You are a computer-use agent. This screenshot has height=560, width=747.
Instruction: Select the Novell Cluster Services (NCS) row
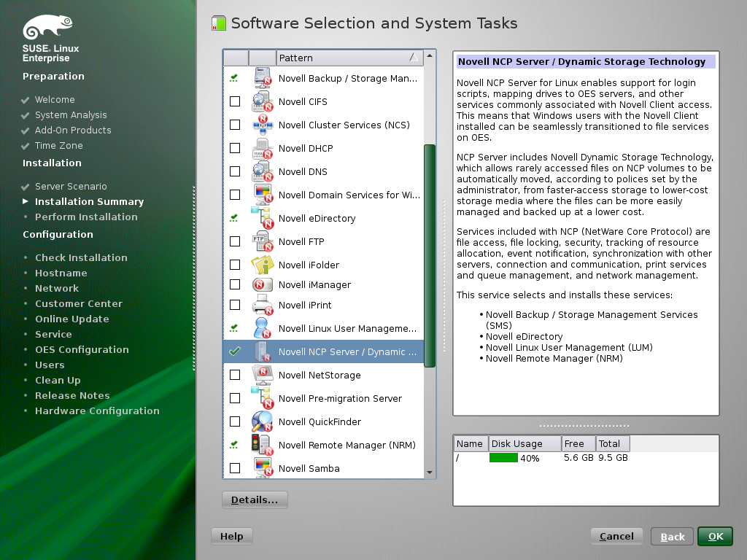pyautogui.click(x=344, y=125)
